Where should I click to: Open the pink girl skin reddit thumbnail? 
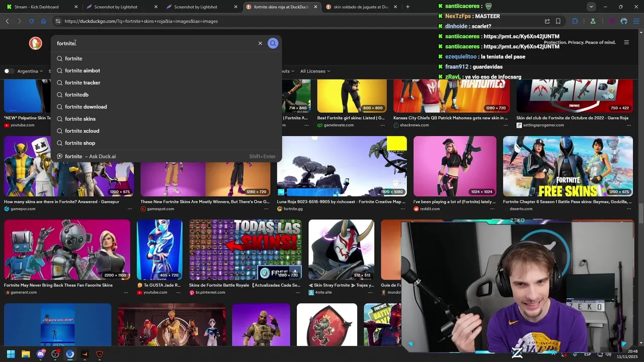point(455,166)
